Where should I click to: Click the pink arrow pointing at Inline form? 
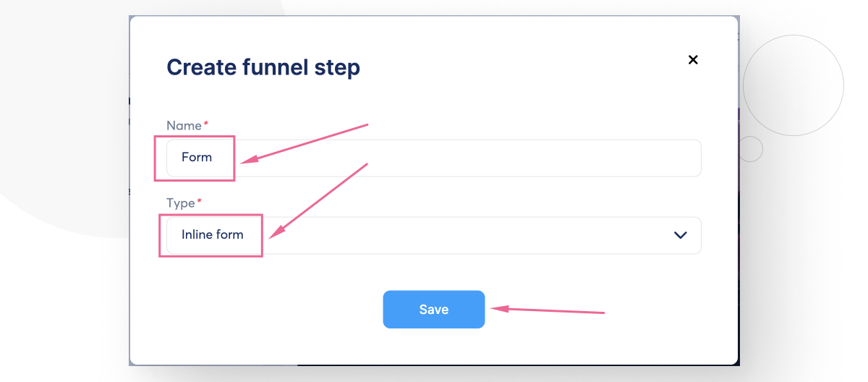(x=318, y=200)
